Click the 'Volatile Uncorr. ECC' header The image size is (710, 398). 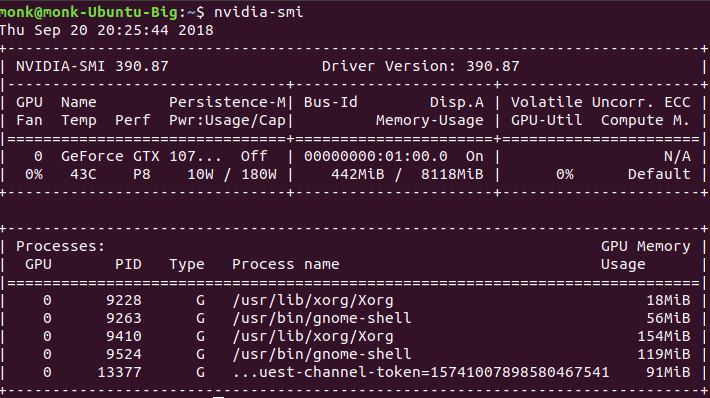click(600, 102)
